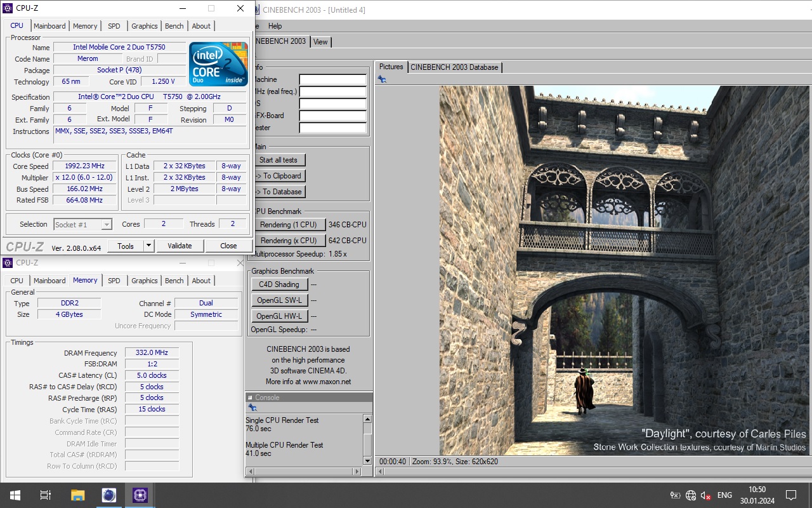Image resolution: width=812 pixels, height=508 pixels.
Task: Click the CPU-Z title bar icon in the top window
Action: click(8, 8)
